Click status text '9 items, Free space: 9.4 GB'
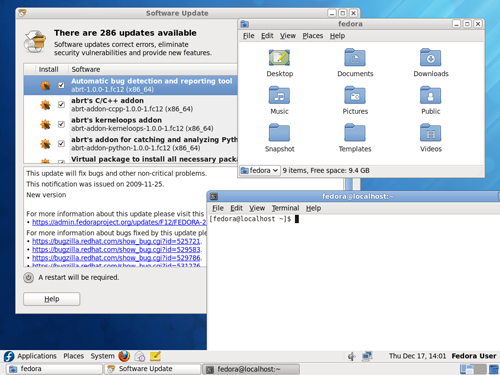500x375 pixels. 326,170
